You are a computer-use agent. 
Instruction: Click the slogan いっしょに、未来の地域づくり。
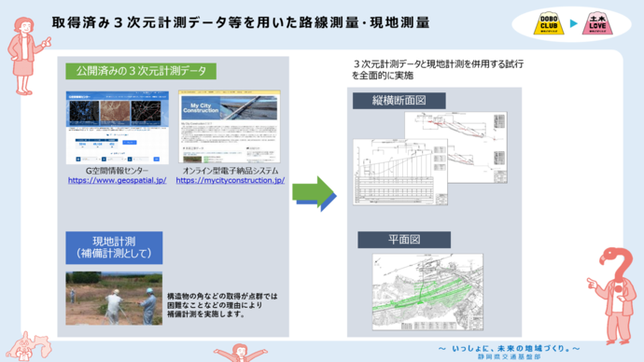pos(510,348)
